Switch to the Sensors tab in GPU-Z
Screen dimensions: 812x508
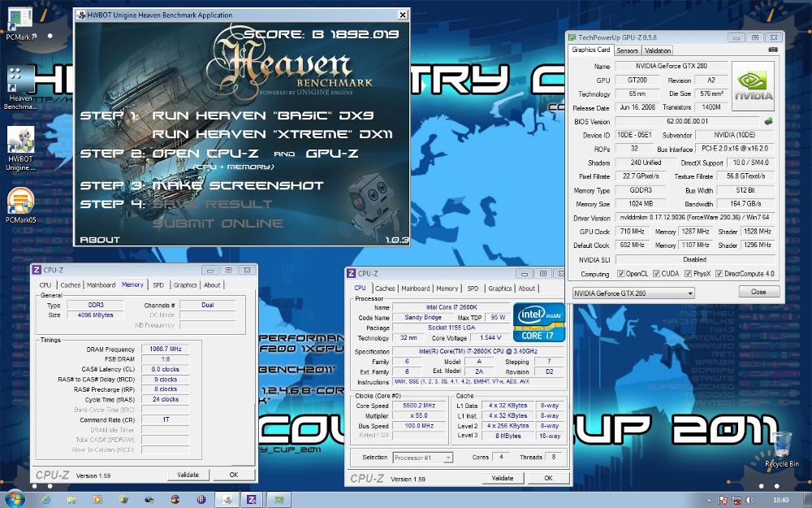tap(627, 50)
